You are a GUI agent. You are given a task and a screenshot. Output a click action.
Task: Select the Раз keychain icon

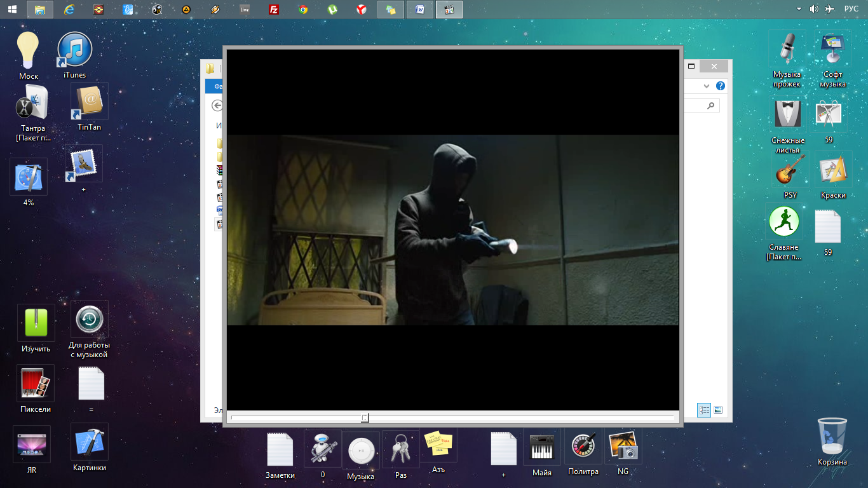tap(401, 455)
